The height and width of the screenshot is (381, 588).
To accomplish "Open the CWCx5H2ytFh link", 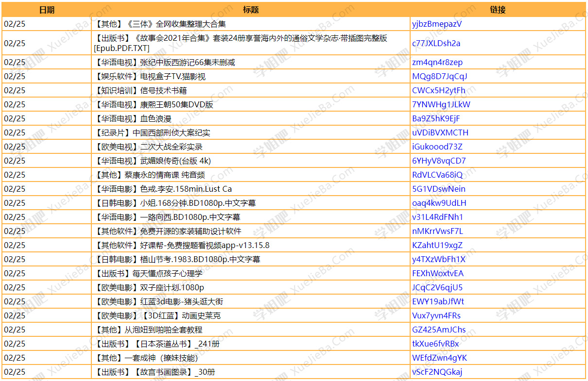I will click(x=438, y=90).
